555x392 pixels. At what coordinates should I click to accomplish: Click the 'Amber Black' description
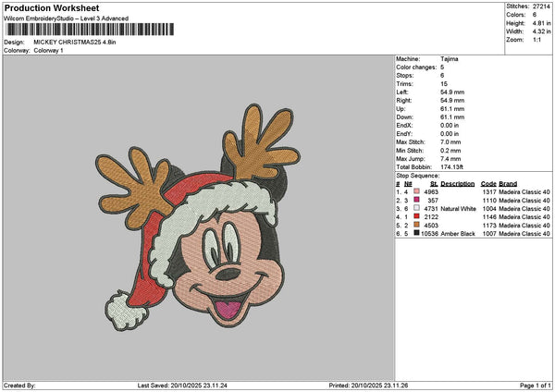pyautogui.click(x=458, y=234)
